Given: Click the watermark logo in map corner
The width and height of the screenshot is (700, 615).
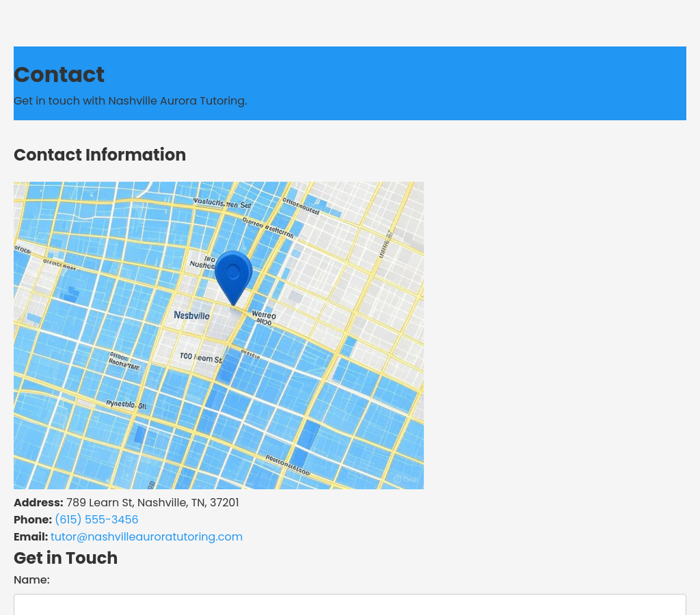Looking at the screenshot, I should [x=405, y=479].
